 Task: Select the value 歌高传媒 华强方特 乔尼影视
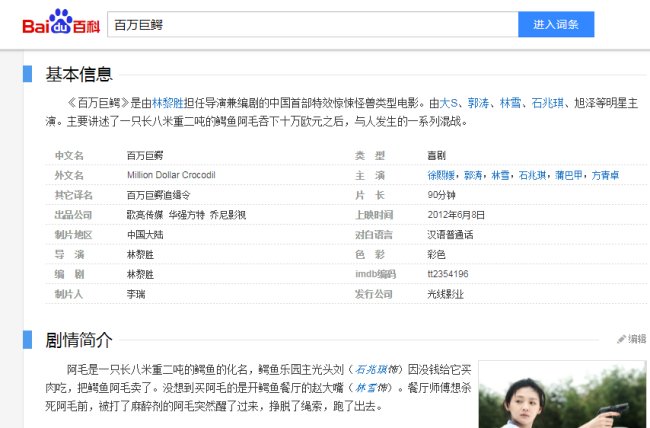186,215
